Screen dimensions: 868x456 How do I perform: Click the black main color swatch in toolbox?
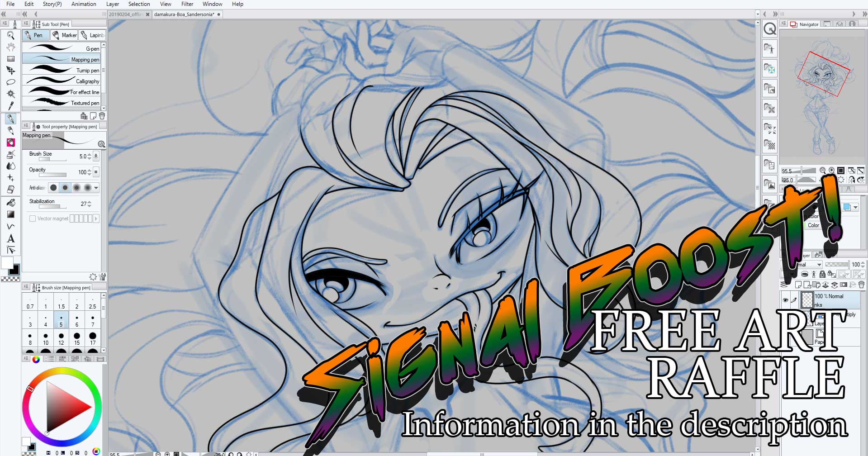click(x=14, y=270)
